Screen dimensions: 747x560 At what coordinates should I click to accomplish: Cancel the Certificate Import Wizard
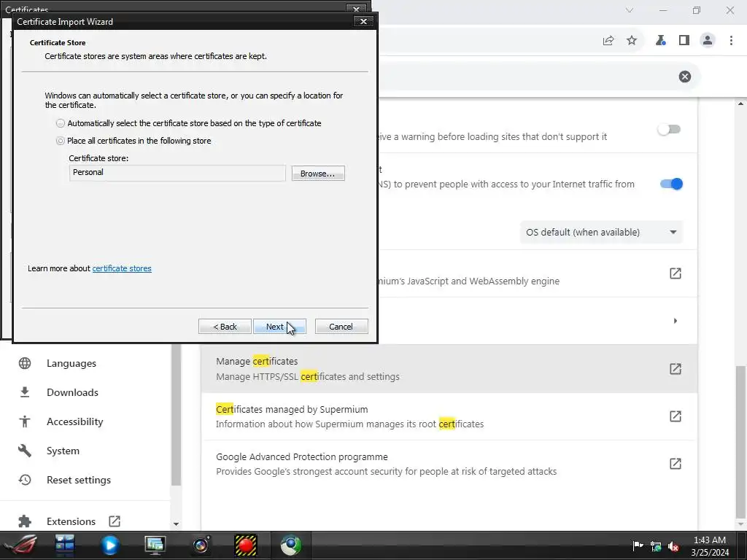341,327
